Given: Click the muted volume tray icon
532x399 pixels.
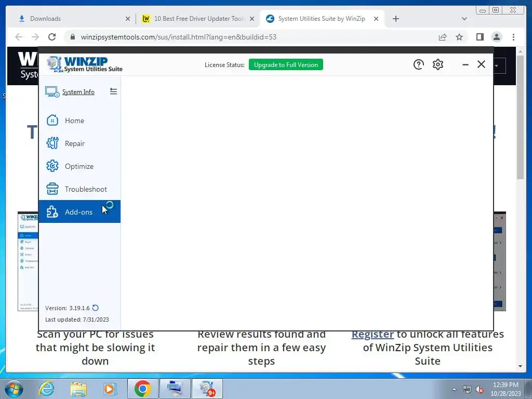Looking at the screenshot, I should (480, 389).
